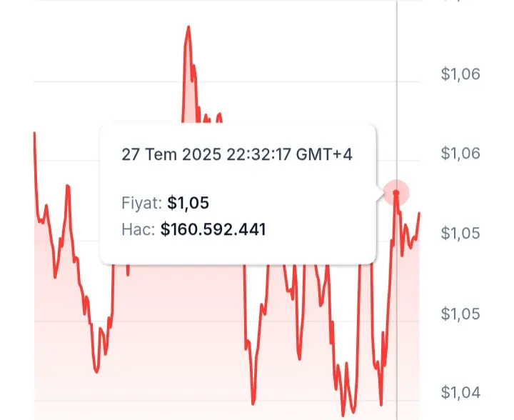Select the bold $1,05 price value

(x=188, y=203)
